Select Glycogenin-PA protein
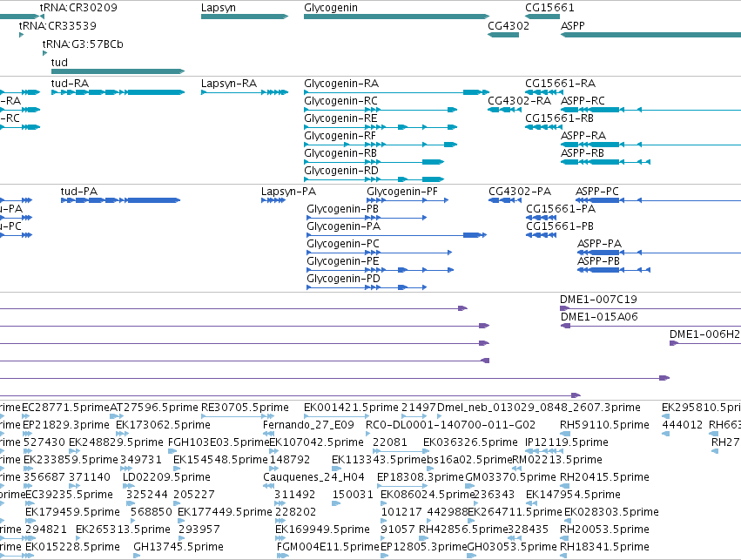Viewport: 741px width, 560px height. [x=396, y=235]
